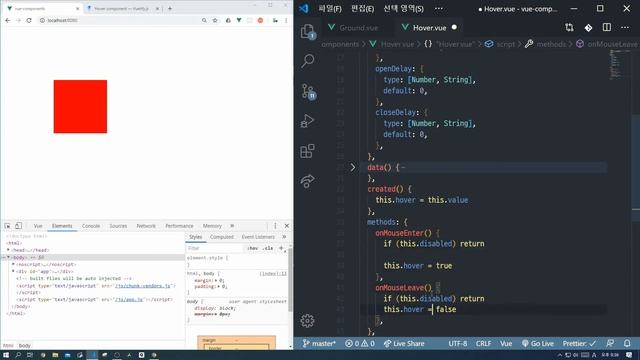The width and height of the screenshot is (640, 360).
Task: Open the Extensions view
Action: [x=307, y=151]
